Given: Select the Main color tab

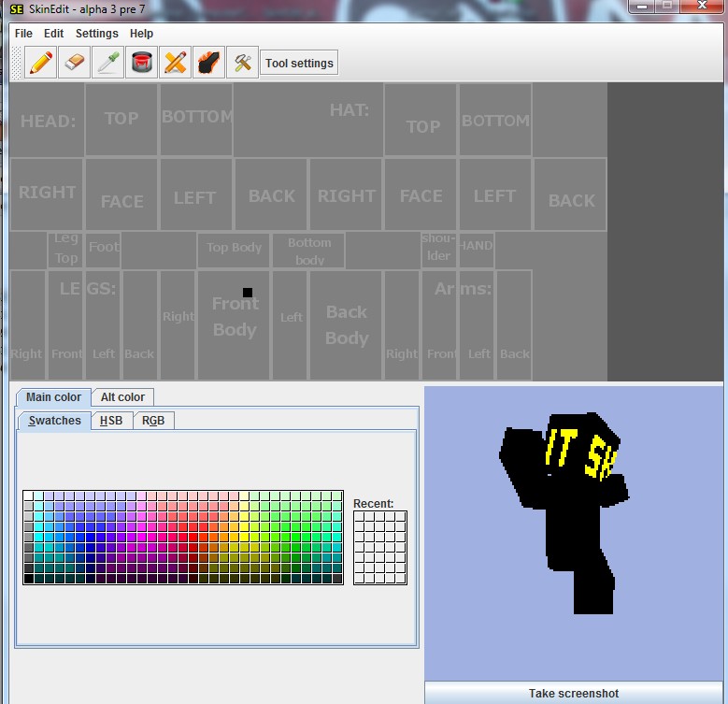Looking at the screenshot, I should click(x=53, y=397).
